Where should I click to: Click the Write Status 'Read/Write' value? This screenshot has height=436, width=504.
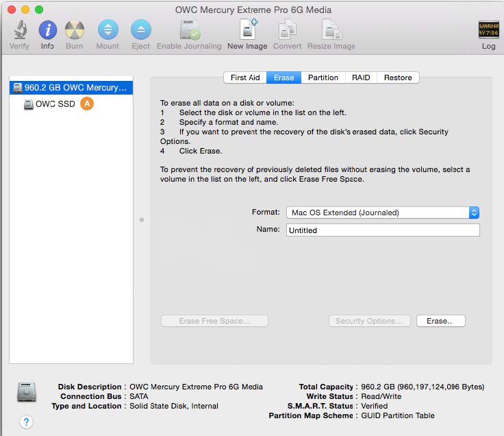click(x=381, y=396)
